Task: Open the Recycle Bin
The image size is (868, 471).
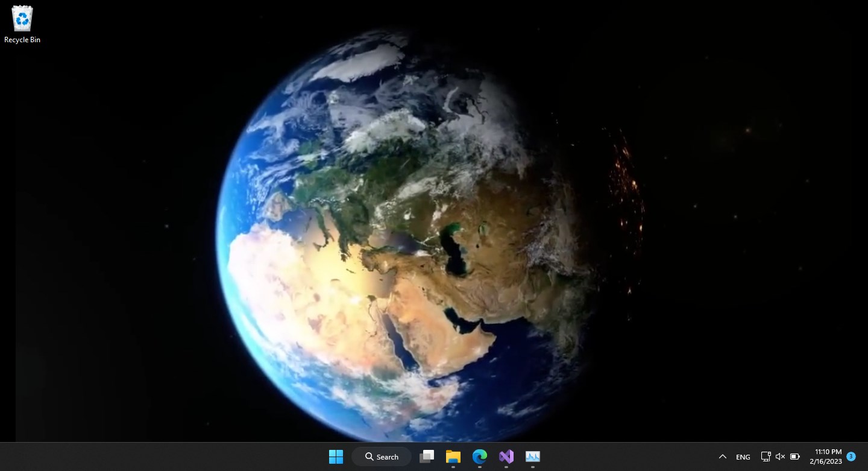Action: [22, 18]
